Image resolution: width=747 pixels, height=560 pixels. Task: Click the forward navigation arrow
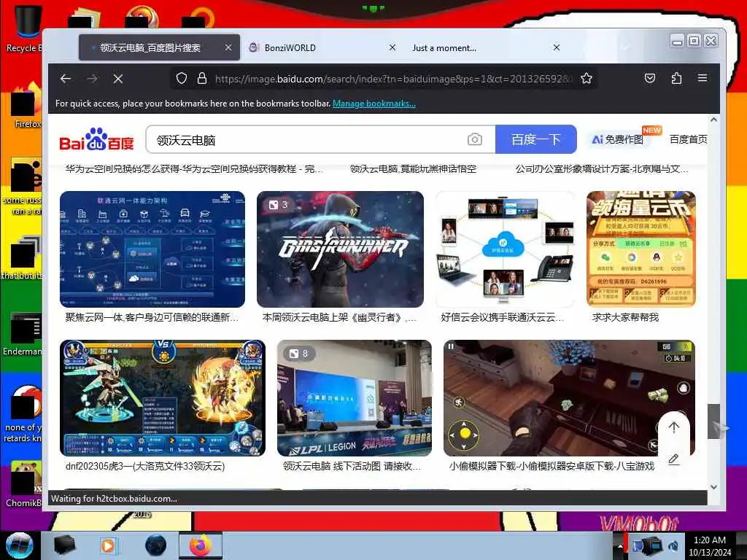(92, 79)
